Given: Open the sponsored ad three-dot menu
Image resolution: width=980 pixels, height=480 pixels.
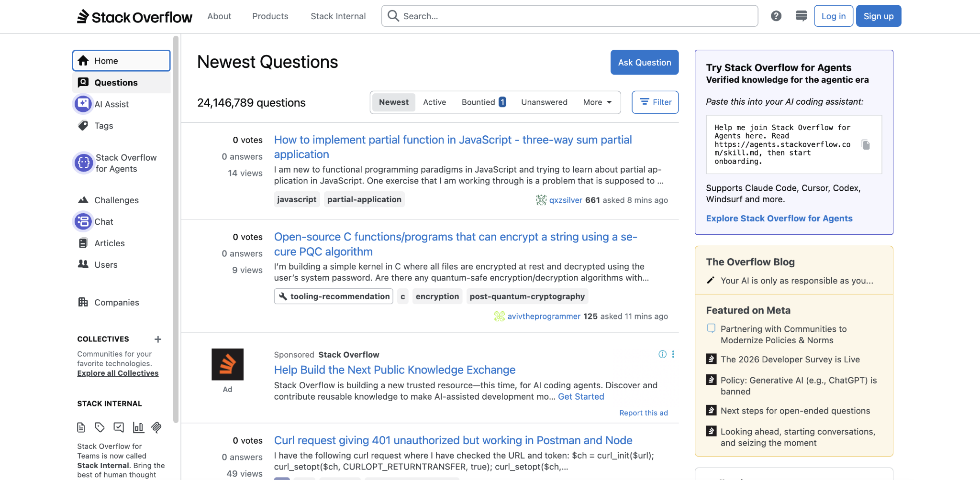Looking at the screenshot, I should (x=673, y=354).
